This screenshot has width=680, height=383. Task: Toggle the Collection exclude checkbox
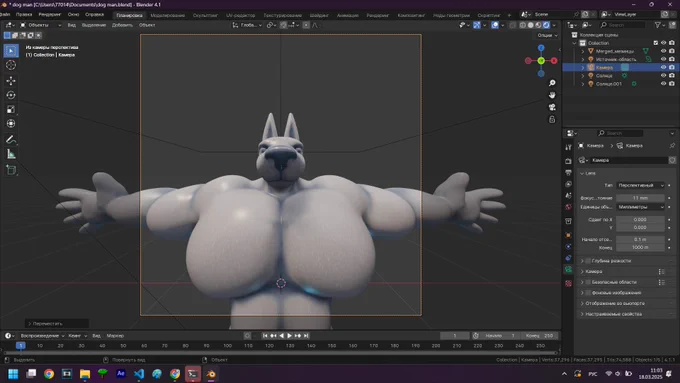655,43
